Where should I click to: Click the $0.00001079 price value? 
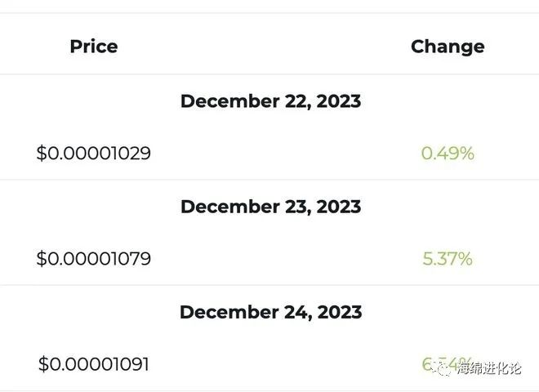(x=94, y=259)
